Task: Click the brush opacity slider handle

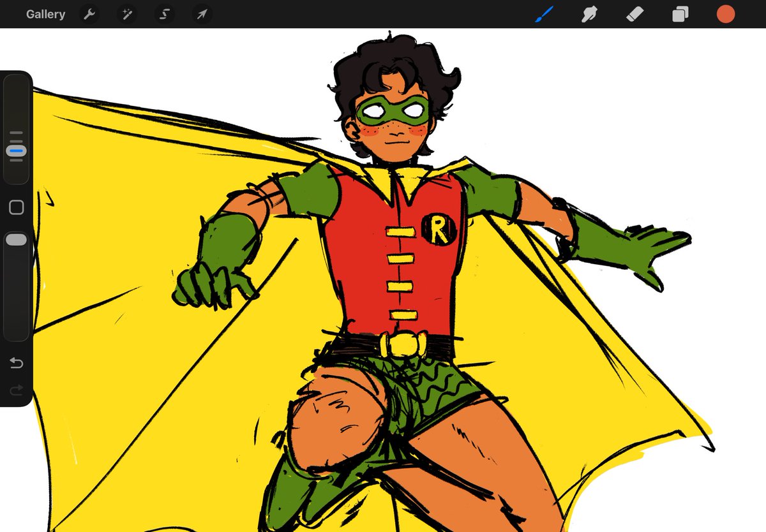Action: click(17, 240)
